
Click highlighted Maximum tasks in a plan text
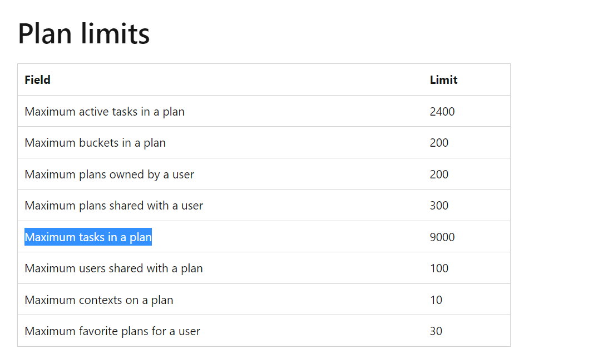(x=88, y=237)
